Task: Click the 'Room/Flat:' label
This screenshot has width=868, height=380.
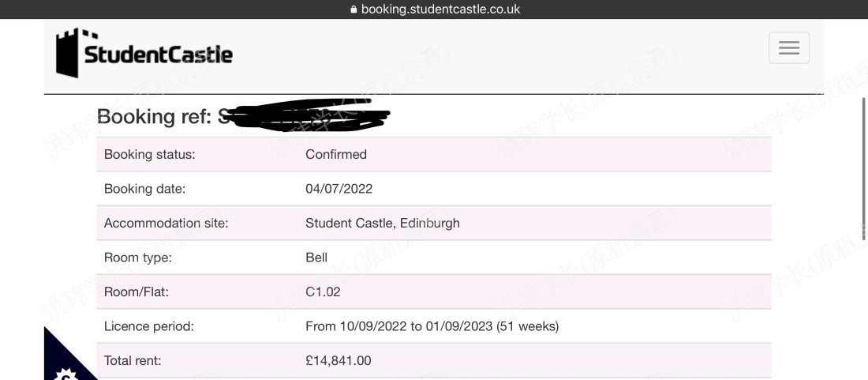Action: tap(137, 292)
